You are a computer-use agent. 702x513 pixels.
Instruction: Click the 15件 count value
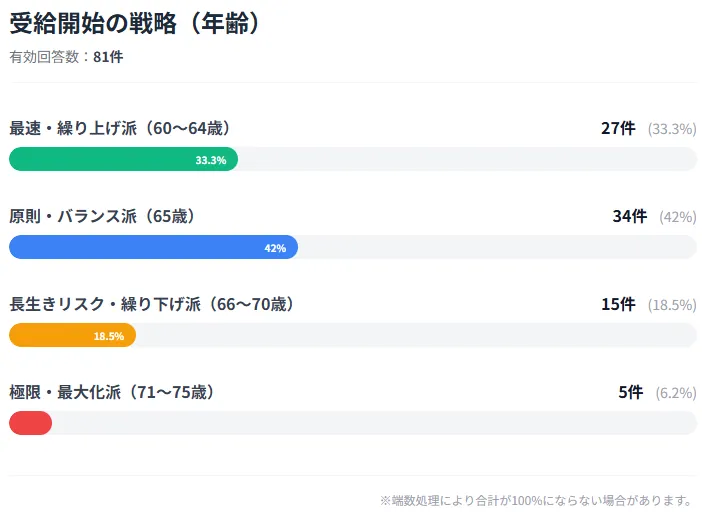618,305
